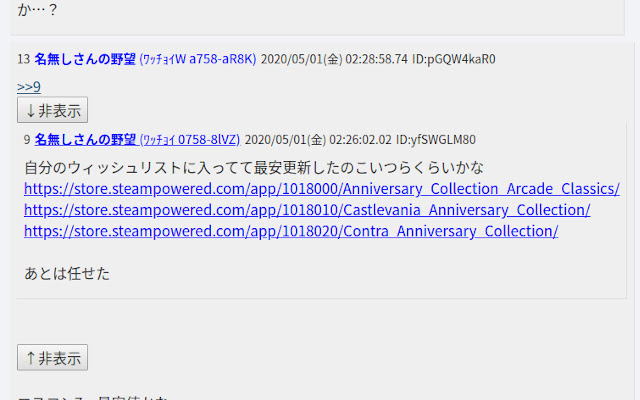
Task: Open Anniversary Collection Arcade Classics Steam link
Action: [x=322, y=189]
